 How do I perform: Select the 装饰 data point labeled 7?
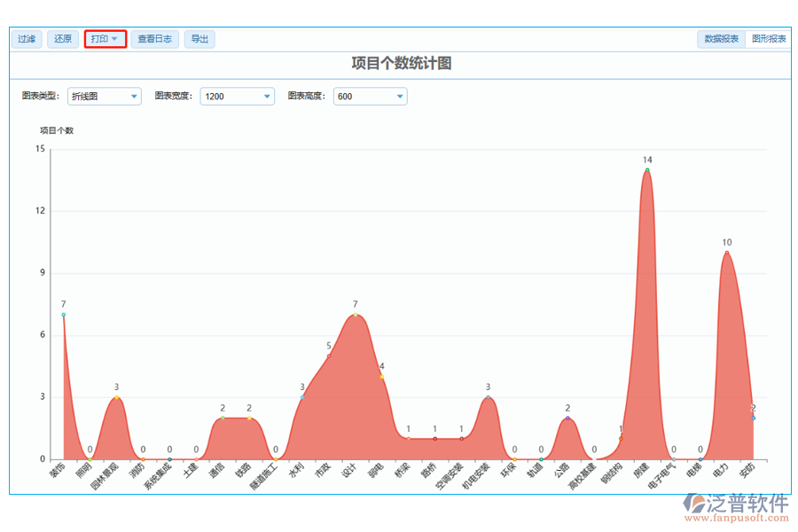(x=64, y=315)
